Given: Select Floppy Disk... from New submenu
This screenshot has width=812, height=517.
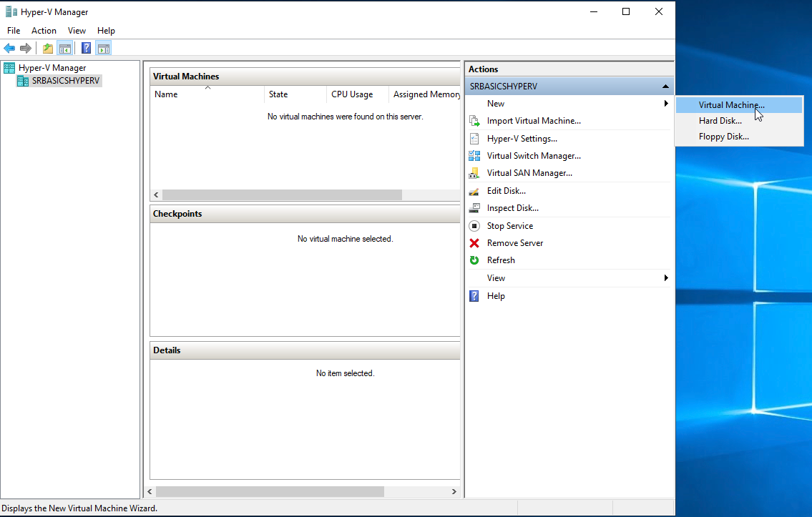Looking at the screenshot, I should click(739, 137).
